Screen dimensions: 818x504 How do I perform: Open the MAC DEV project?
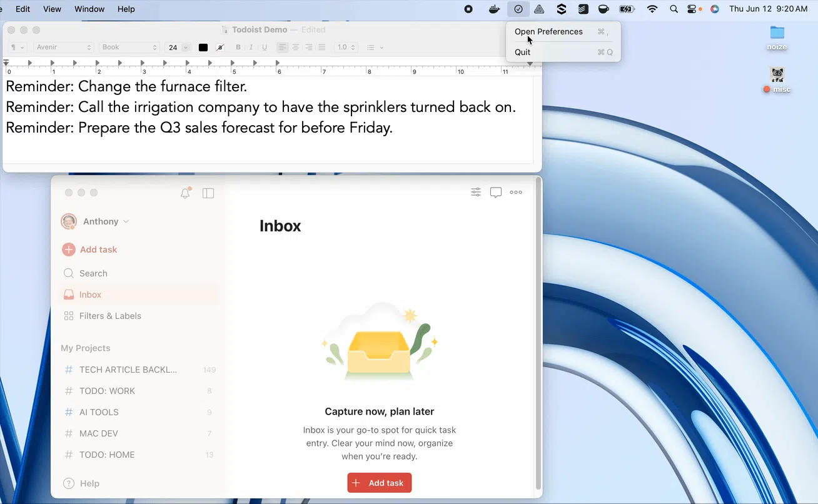[139, 433]
